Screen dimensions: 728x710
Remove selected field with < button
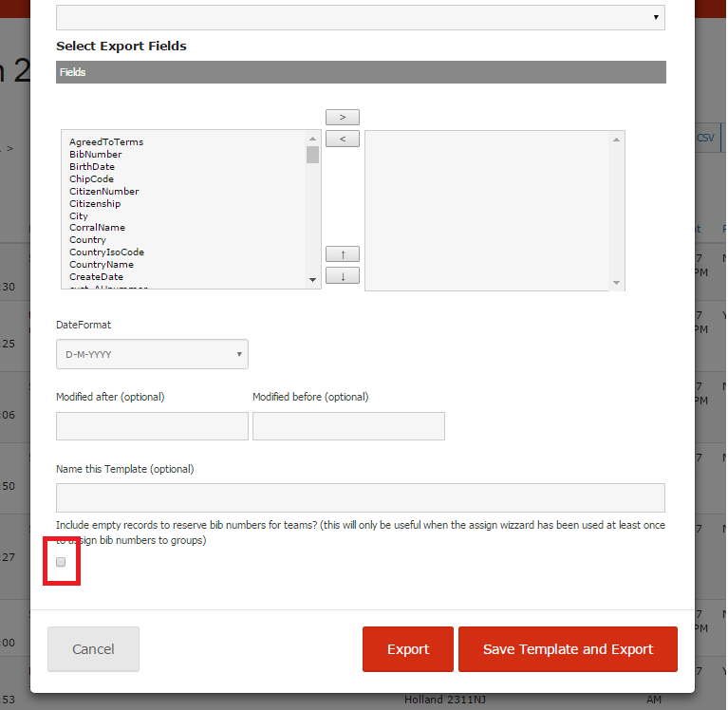coord(343,139)
